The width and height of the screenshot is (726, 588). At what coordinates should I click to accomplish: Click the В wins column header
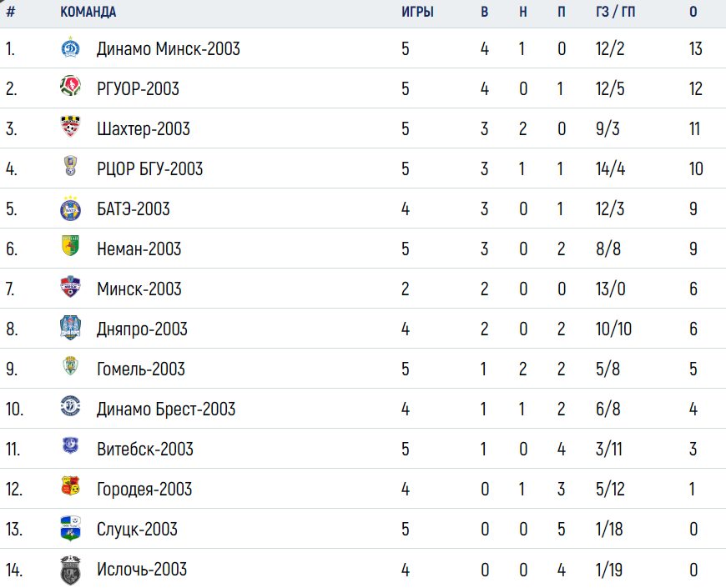point(484,12)
